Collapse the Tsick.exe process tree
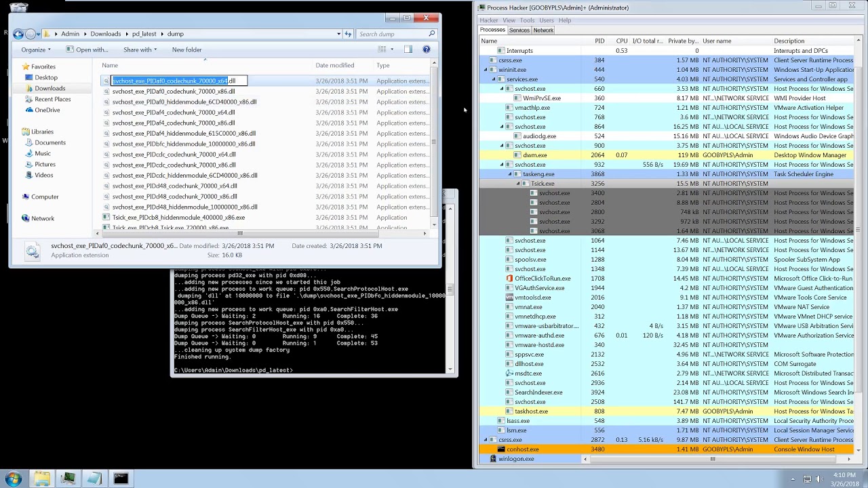Screen dimensions: 868x488 point(518,184)
